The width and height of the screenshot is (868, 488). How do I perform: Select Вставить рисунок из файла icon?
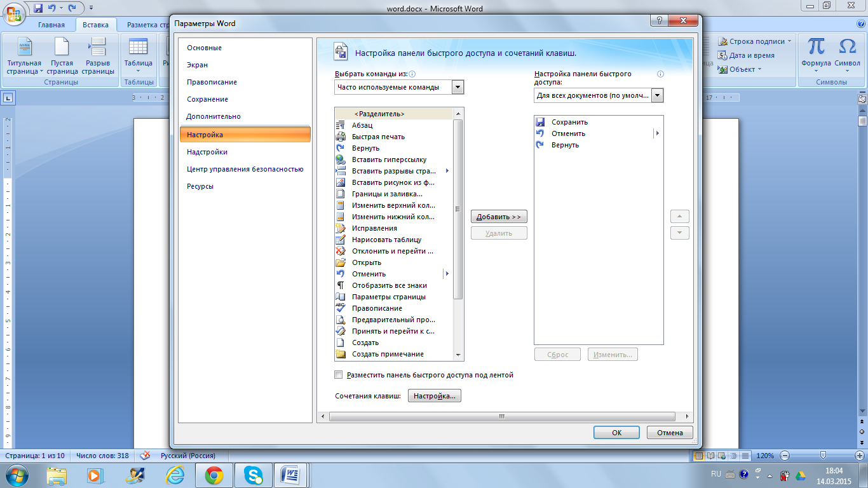point(340,182)
